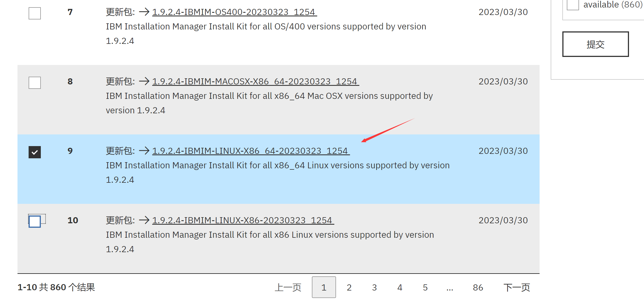644x308 pixels.
Task: Select the checkbox for item 8
Action: 35,83
